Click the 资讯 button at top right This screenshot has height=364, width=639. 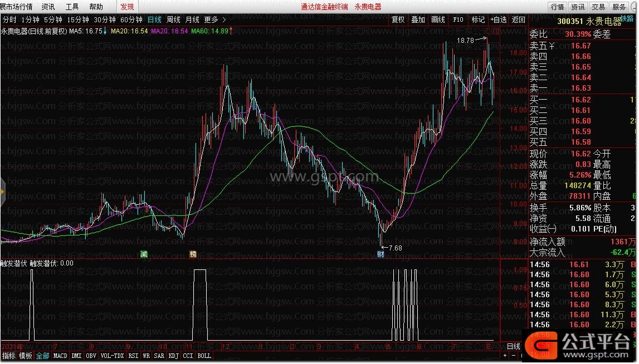click(578, 7)
